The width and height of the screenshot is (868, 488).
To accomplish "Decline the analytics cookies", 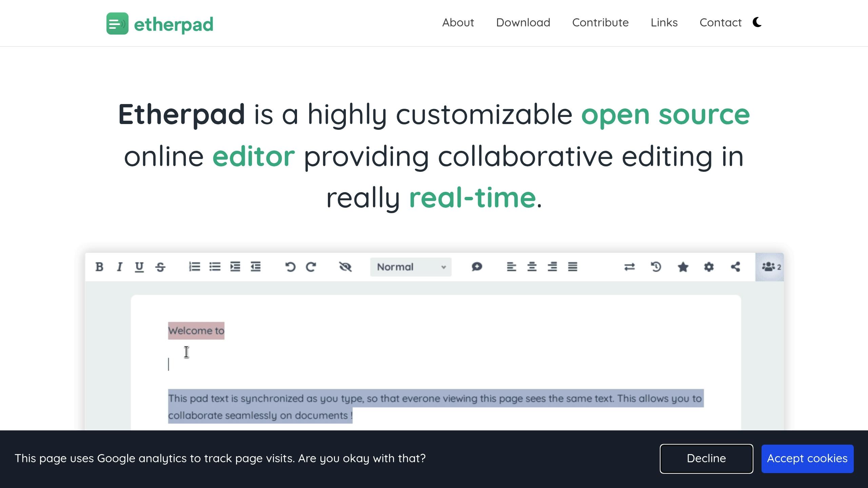I will tap(706, 459).
